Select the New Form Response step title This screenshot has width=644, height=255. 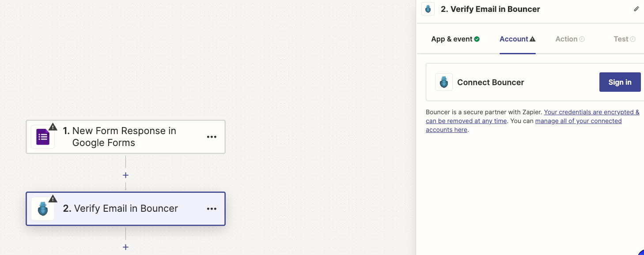tap(120, 137)
